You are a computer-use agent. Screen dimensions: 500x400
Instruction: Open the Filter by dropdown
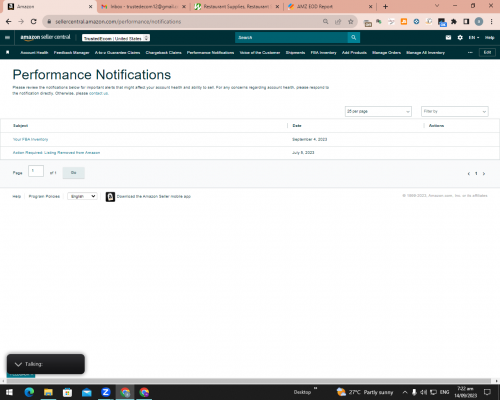(x=455, y=111)
